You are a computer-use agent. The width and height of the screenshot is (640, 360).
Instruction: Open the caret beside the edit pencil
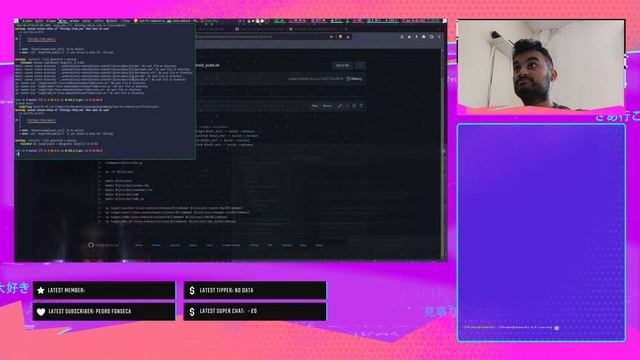tap(347, 106)
